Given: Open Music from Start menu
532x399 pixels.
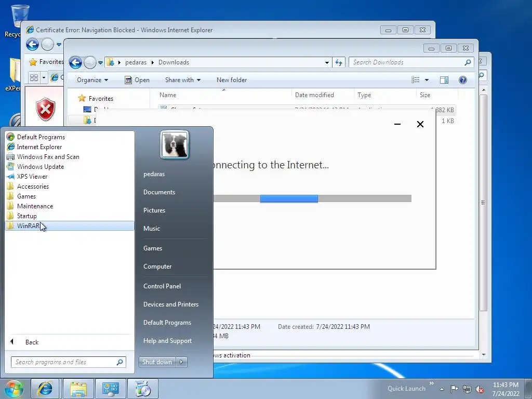Looking at the screenshot, I should tap(151, 229).
